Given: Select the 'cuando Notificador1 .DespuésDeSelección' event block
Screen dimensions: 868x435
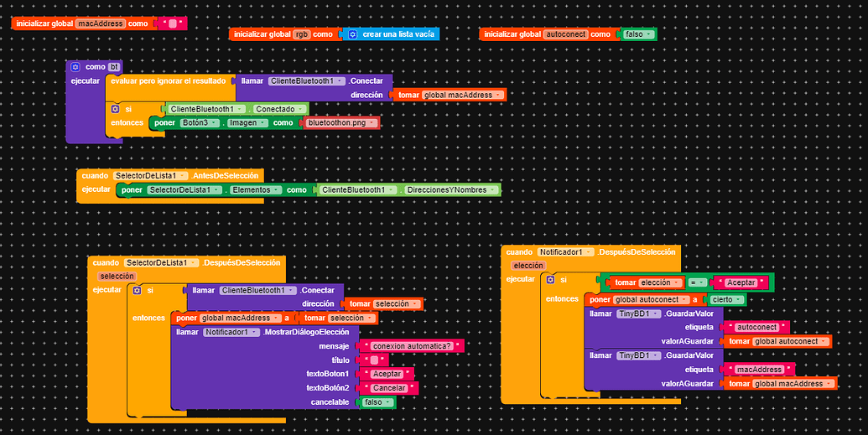Looking at the screenshot, I should (x=590, y=251).
